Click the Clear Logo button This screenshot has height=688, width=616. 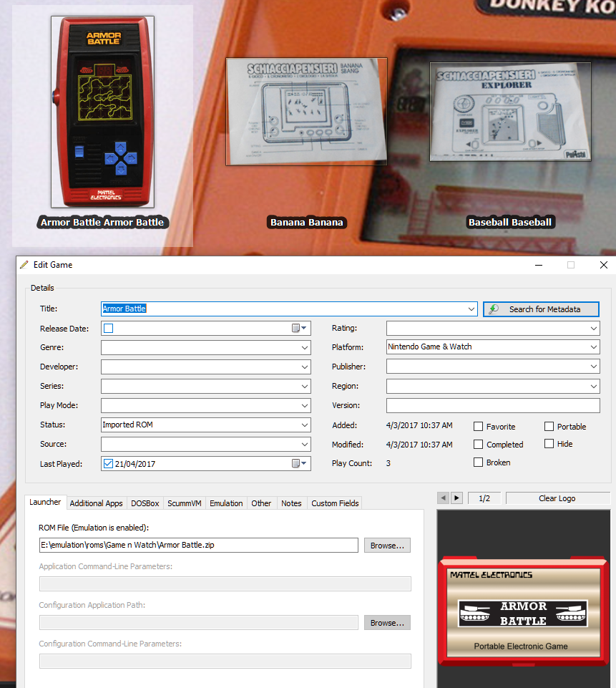pos(557,498)
